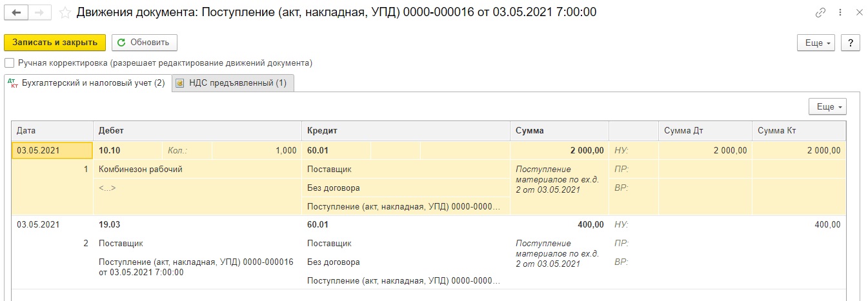Click the Комбинезон рабочий cell
Image resolution: width=868 pixels, height=301 pixels.
pos(141,170)
